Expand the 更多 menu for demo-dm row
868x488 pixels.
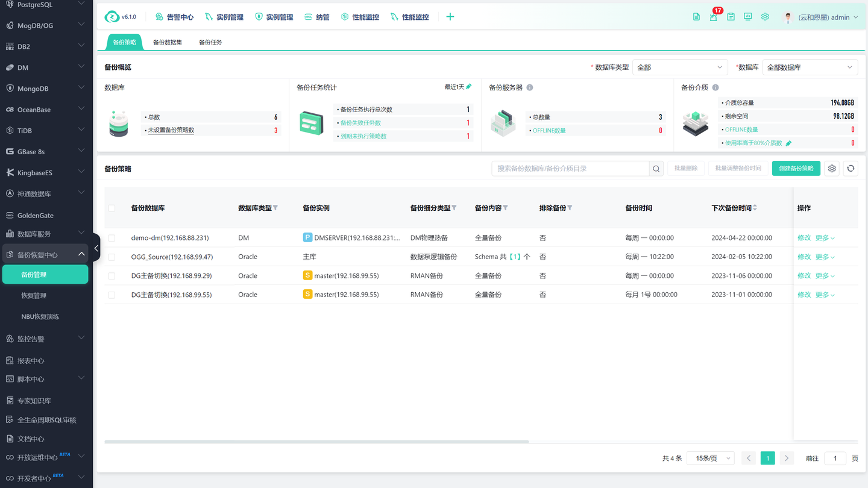825,238
